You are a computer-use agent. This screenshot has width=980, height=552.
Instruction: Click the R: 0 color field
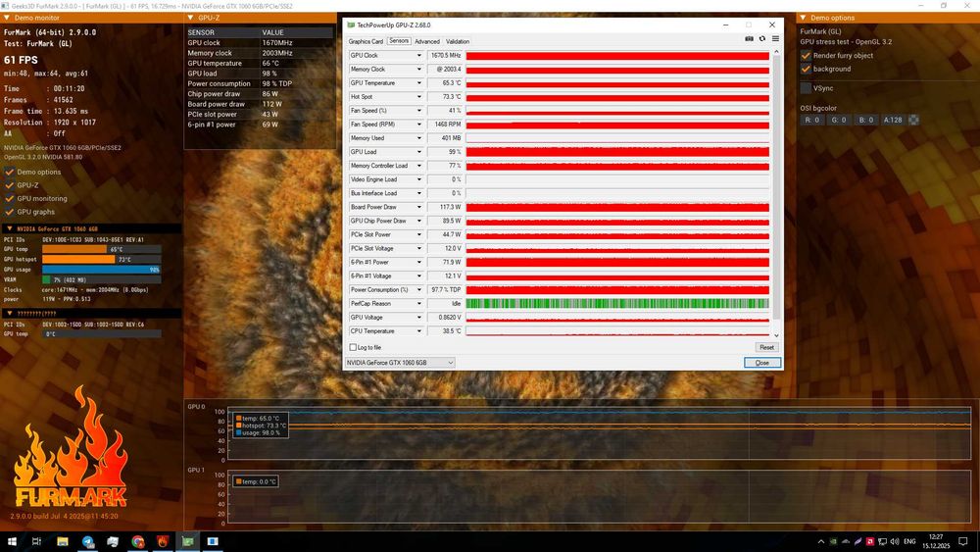click(811, 120)
